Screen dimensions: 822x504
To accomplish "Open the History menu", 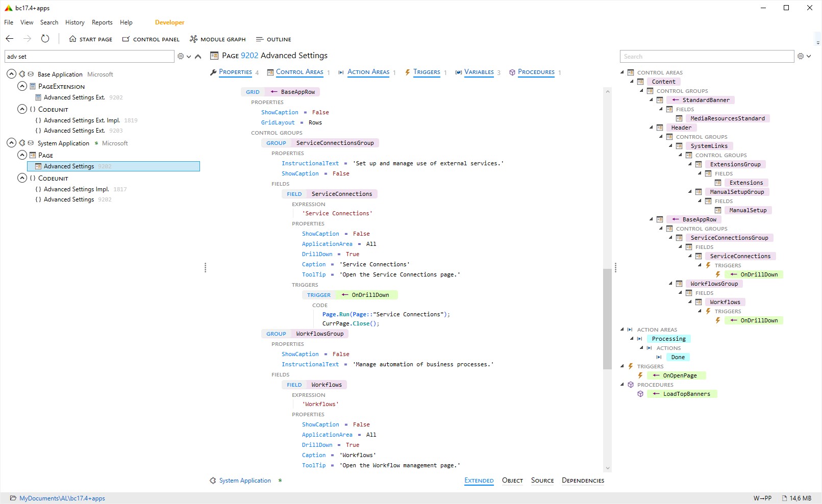I will point(74,22).
